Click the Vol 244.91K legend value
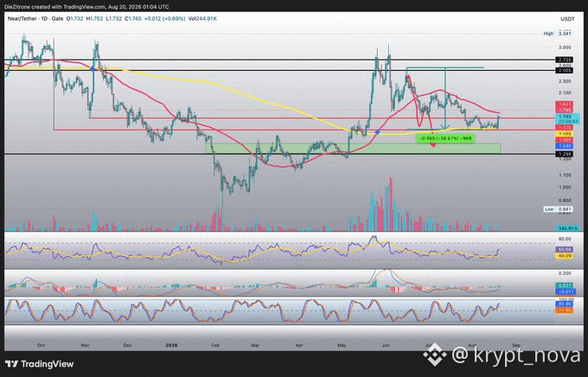The image size is (588, 377). [202, 18]
